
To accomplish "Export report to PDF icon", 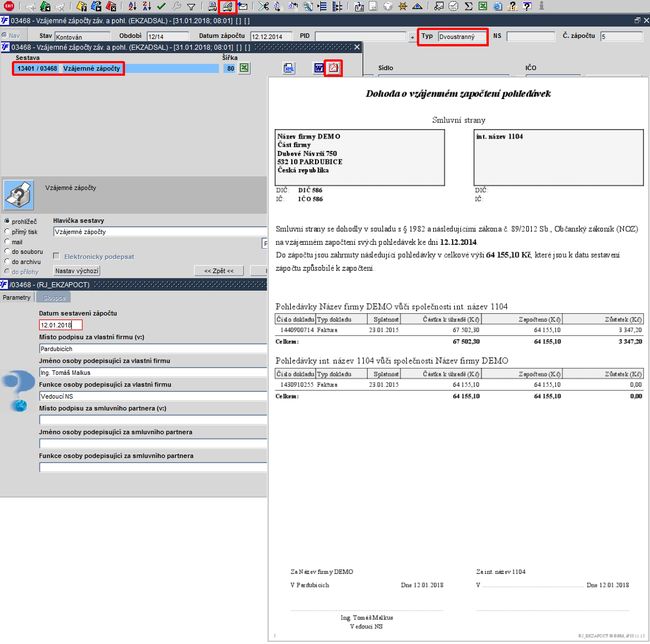I will click(x=333, y=68).
